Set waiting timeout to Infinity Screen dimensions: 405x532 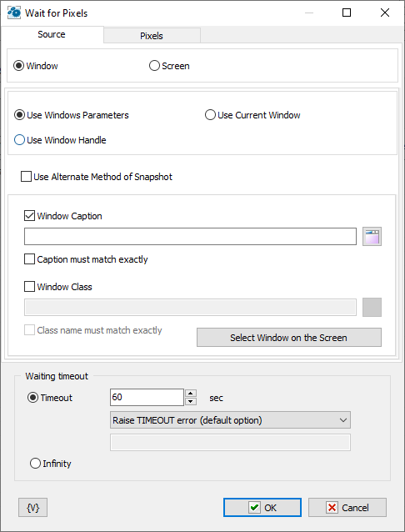(35, 463)
